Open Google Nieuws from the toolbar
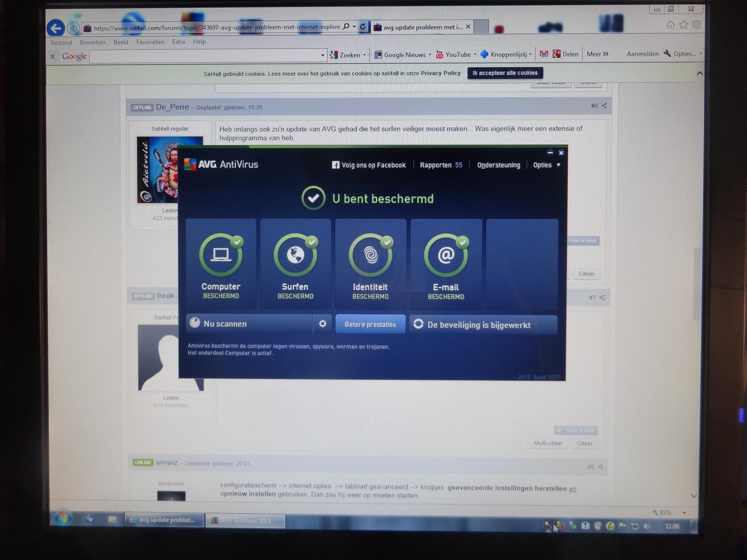 pyautogui.click(x=401, y=55)
